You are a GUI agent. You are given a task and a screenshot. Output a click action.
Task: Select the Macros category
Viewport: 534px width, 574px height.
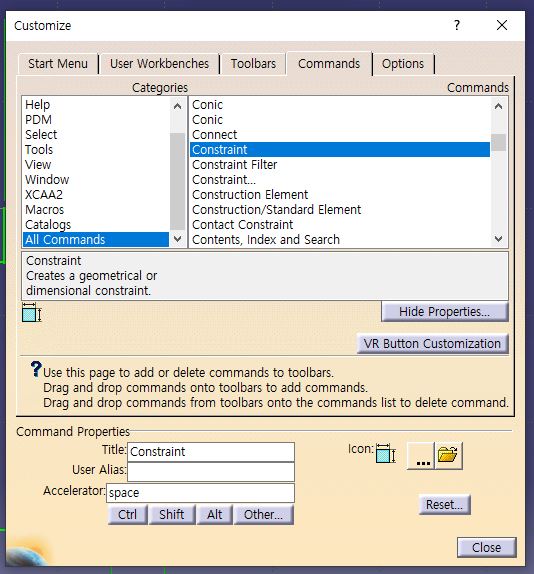[96, 210]
